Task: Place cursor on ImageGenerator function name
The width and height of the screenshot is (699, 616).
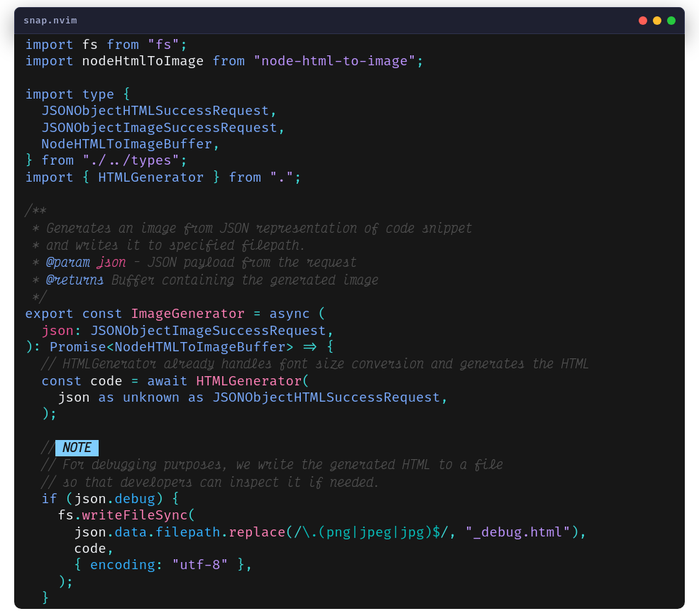Action: point(187,314)
